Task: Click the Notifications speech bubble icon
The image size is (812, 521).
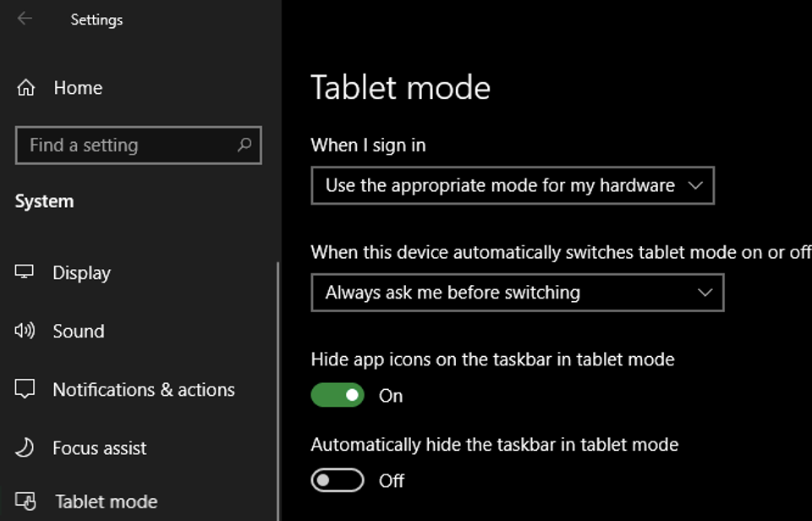Action: pos(25,389)
